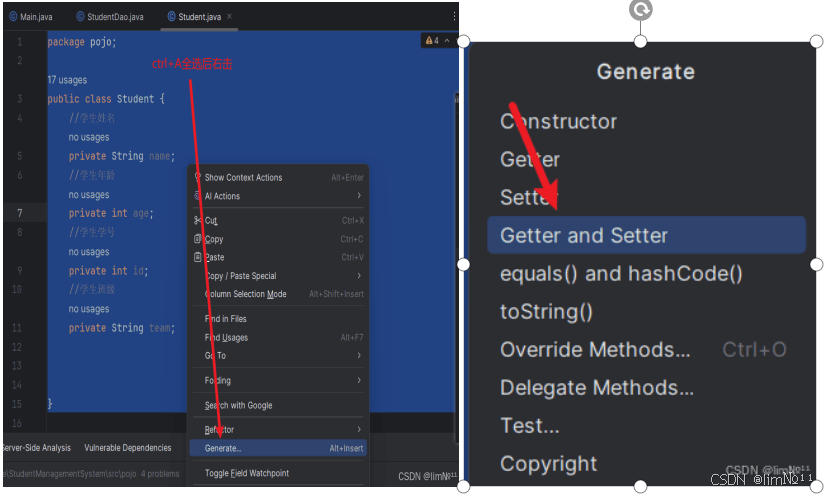This screenshot has width=824, height=496.
Task: Click the Copy clipboard icon
Action: coord(197,240)
